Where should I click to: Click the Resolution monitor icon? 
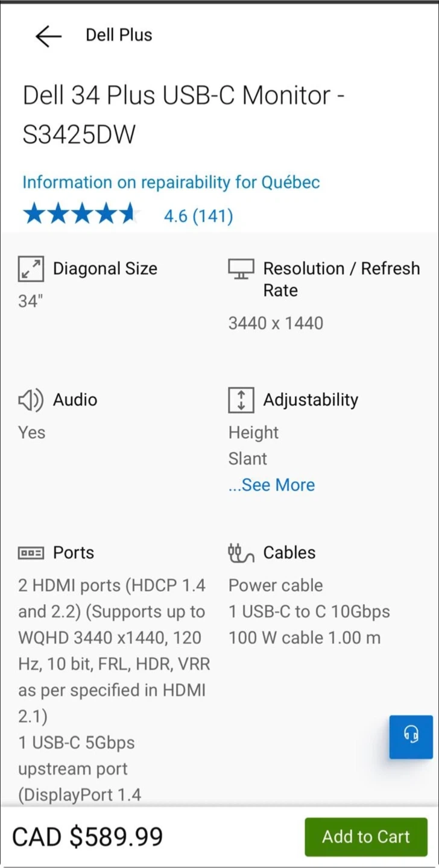(241, 269)
